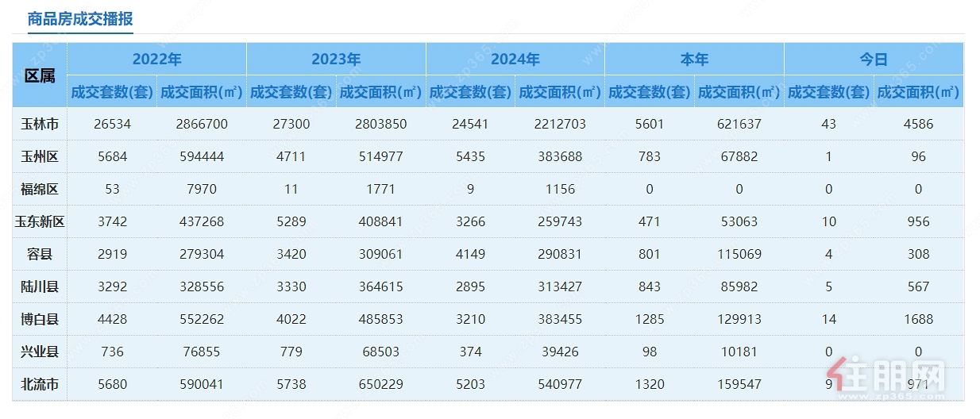Select 成交套数(套) header under 本年
This screenshot has width=980, height=419.
650,92
